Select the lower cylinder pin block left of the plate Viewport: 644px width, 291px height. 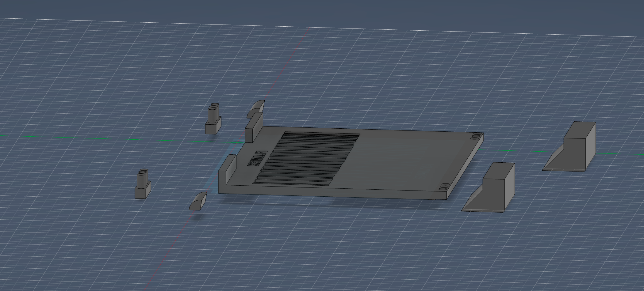pyautogui.click(x=143, y=184)
